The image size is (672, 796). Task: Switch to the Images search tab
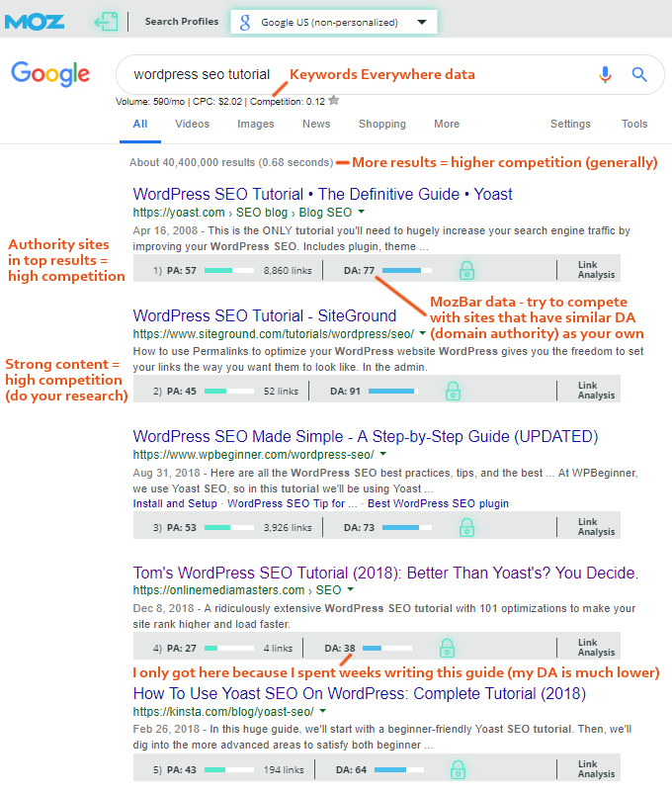tap(256, 124)
